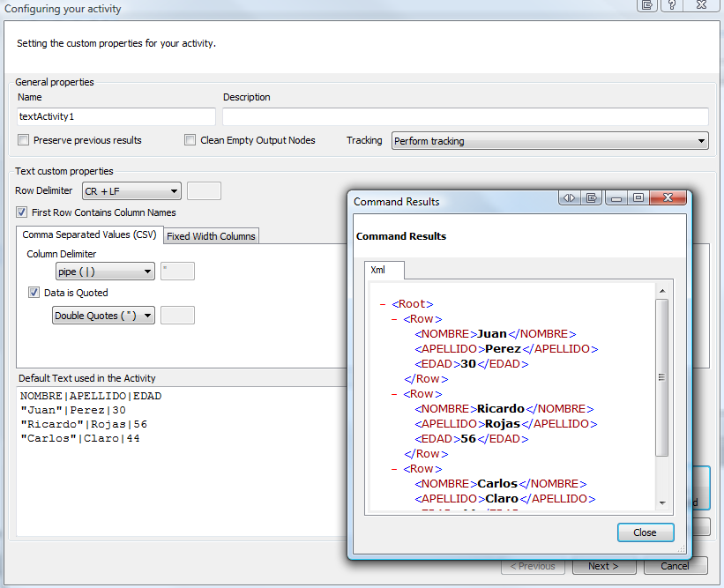Screen dimensions: 724x588
Task: Click the "Ricardo"|Rojas|56 text line
Action: [x=84, y=425]
